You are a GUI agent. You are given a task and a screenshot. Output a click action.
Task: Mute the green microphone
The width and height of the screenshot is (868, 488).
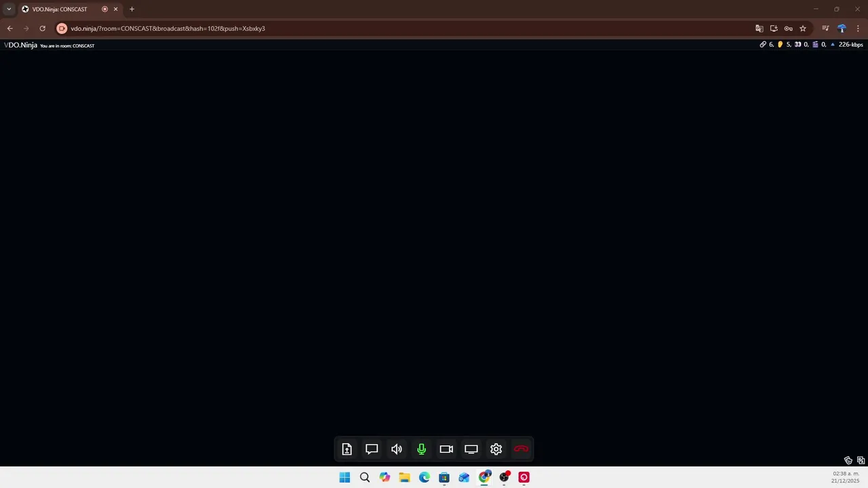click(421, 449)
